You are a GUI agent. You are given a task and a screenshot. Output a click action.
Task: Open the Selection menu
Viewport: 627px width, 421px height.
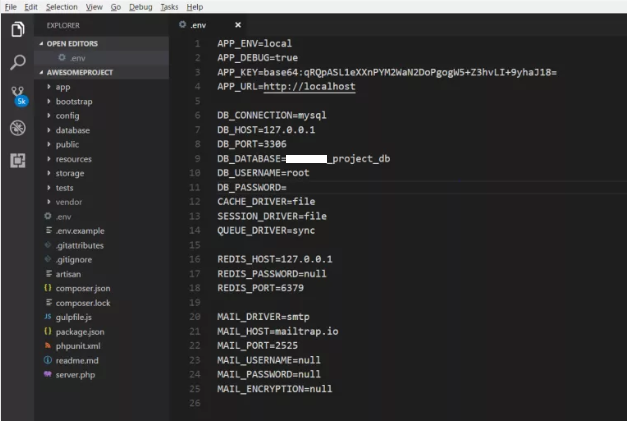(x=62, y=7)
